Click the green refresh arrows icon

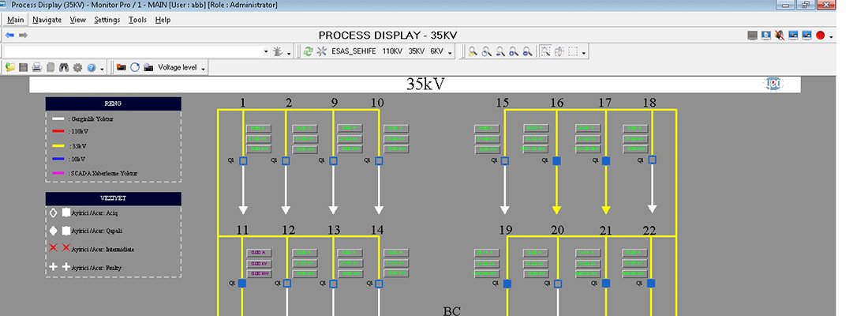[x=308, y=51]
